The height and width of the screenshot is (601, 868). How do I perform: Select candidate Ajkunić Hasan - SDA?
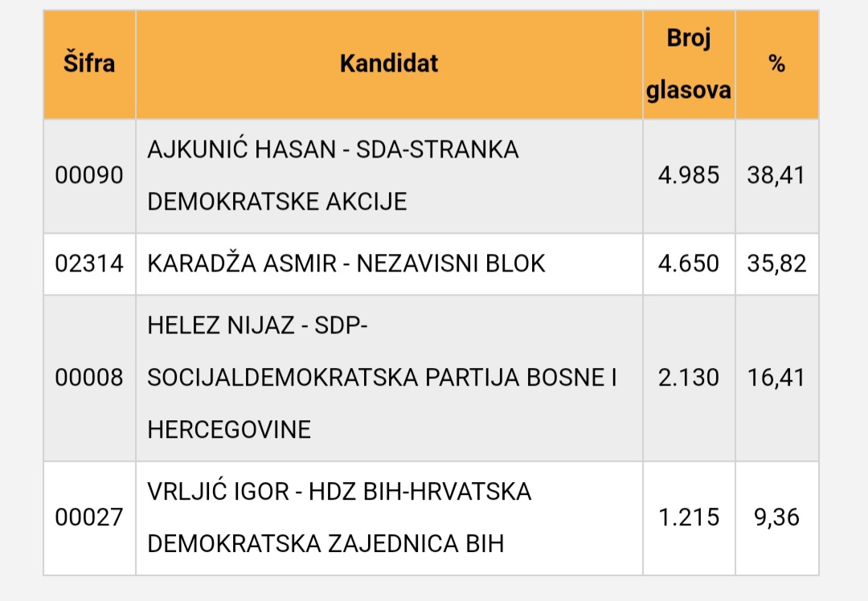(x=333, y=175)
